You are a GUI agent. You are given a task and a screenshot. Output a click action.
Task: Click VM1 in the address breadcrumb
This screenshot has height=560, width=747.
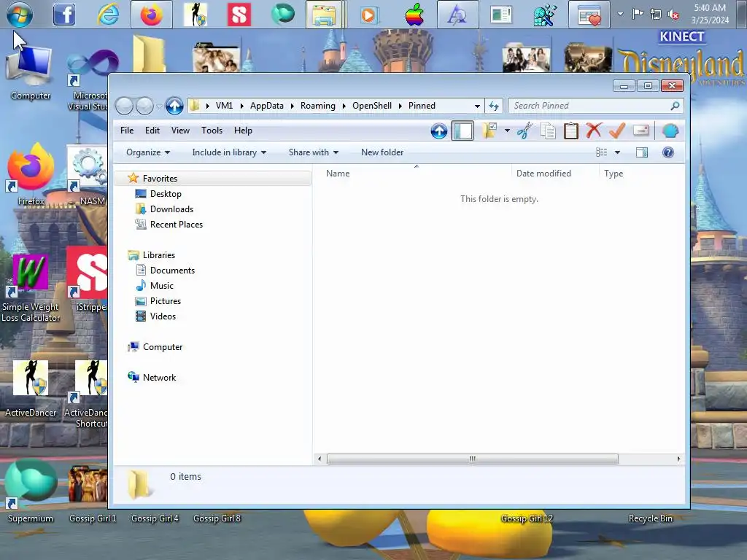225,106
